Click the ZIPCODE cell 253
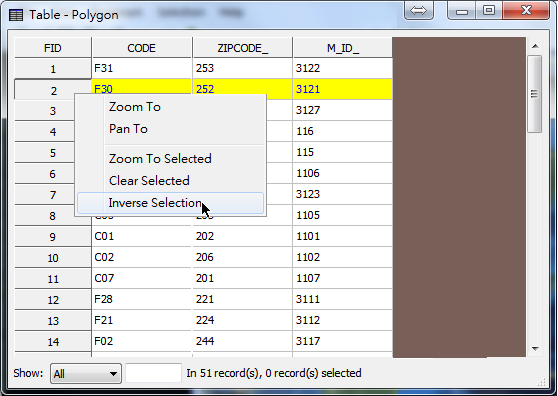The height and width of the screenshot is (396, 558). tap(242, 68)
